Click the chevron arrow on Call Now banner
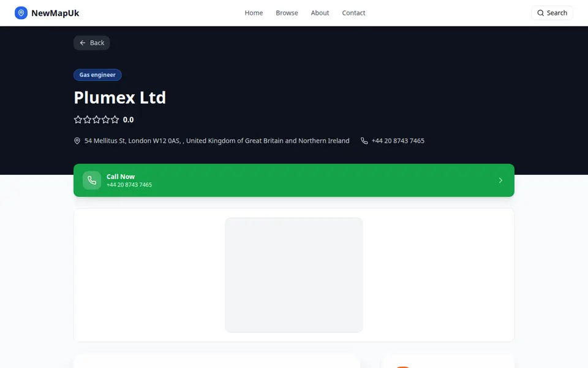 click(500, 180)
